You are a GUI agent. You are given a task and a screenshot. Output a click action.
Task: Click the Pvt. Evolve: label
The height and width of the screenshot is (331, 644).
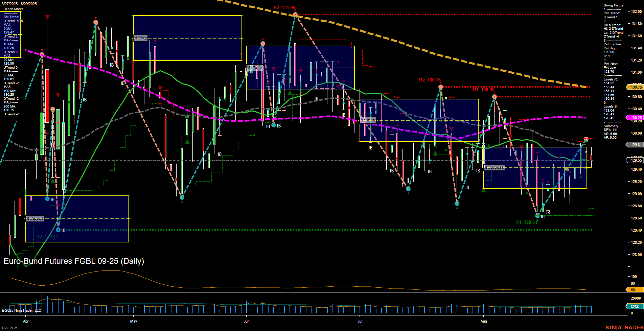(613, 44)
